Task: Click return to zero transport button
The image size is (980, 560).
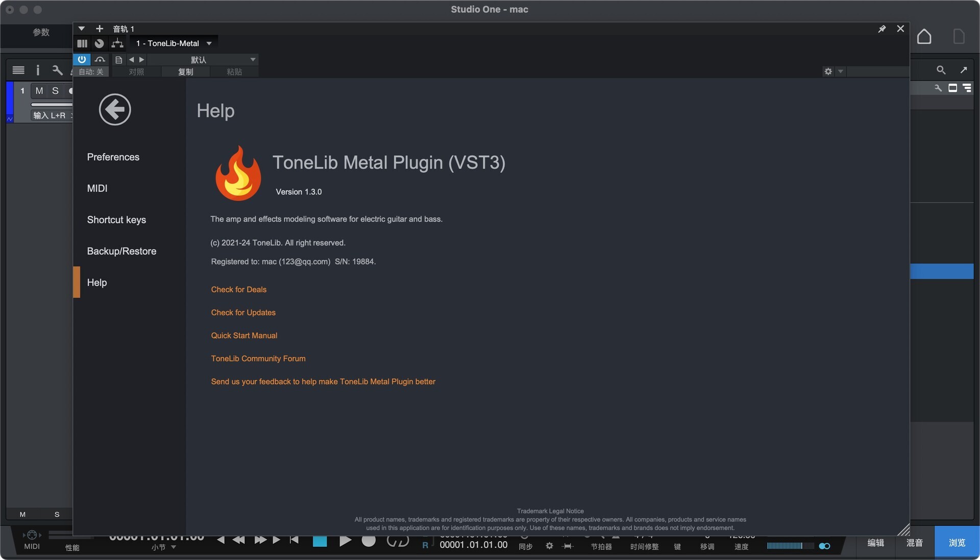Action: pyautogui.click(x=294, y=540)
